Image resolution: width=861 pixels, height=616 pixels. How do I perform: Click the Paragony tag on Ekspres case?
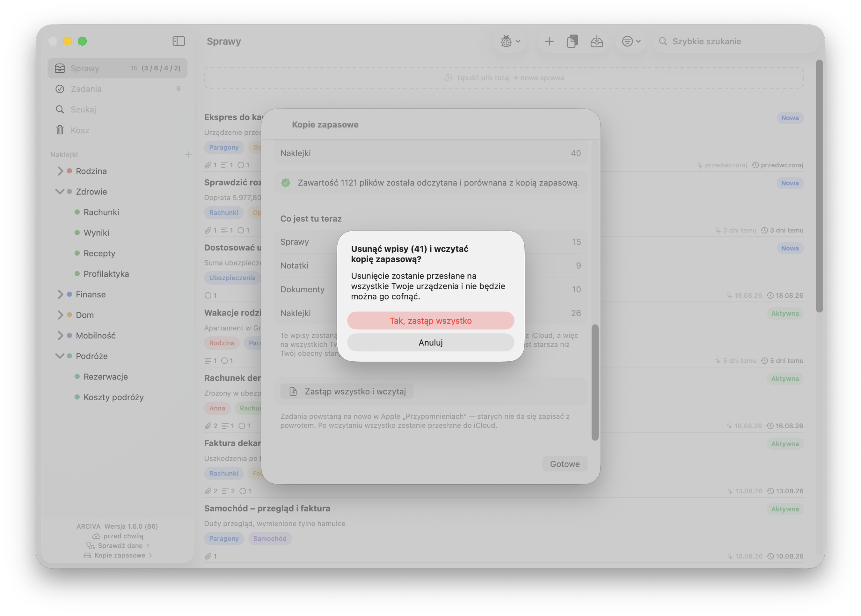(224, 147)
